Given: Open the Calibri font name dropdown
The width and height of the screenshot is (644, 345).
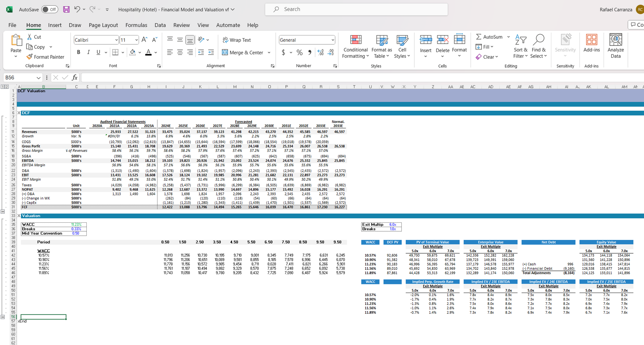Looking at the screenshot, I should pos(116,40).
